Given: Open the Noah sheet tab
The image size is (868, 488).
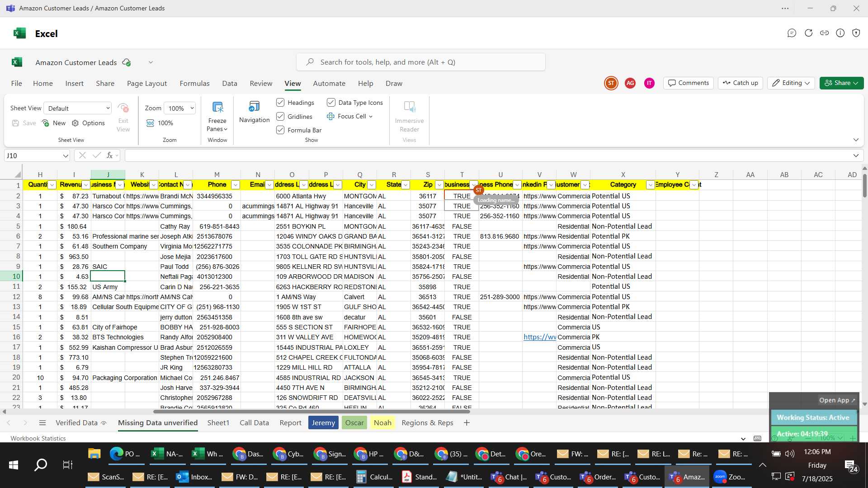Looking at the screenshot, I should tap(382, 423).
